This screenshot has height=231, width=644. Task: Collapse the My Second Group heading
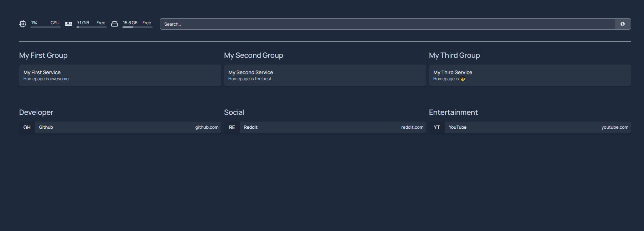pyautogui.click(x=254, y=55)
